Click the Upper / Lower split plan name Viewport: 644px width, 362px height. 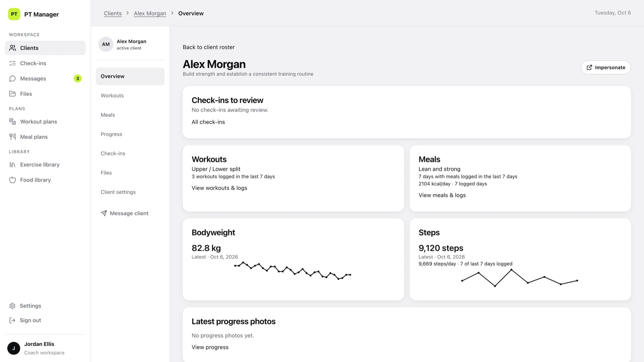pyautogui.click(x=216, y=169)
